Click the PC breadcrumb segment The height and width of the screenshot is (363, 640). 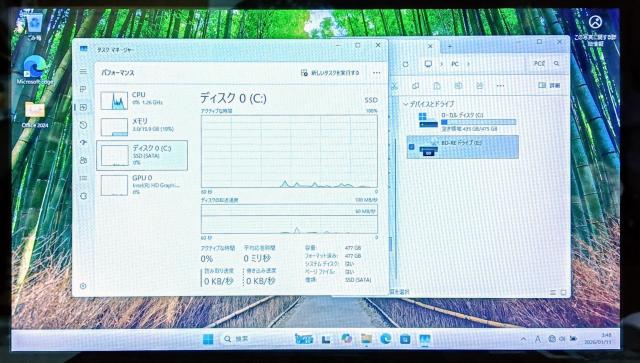click(455, 64)
